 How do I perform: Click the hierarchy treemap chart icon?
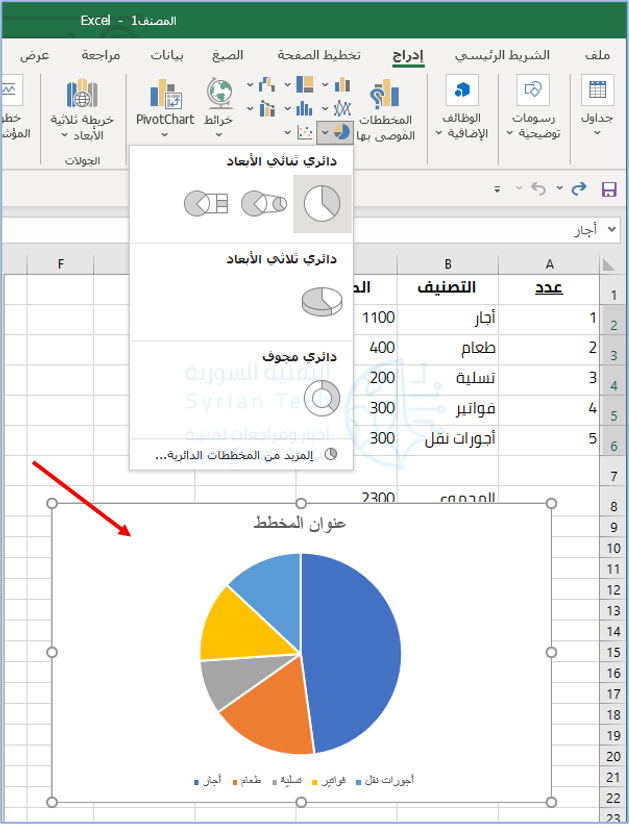pos(305,85)
